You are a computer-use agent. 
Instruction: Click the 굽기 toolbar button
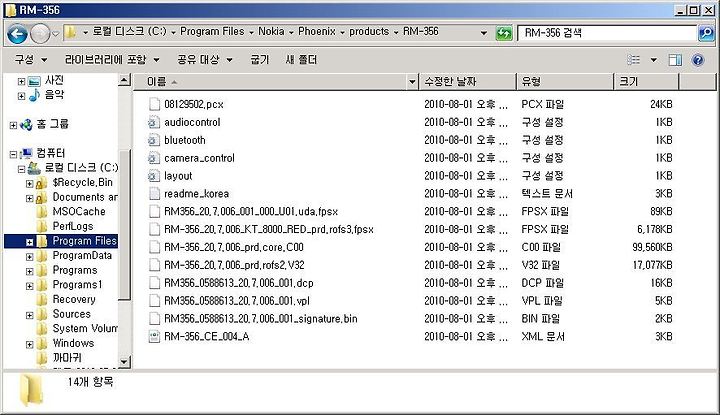259,60
